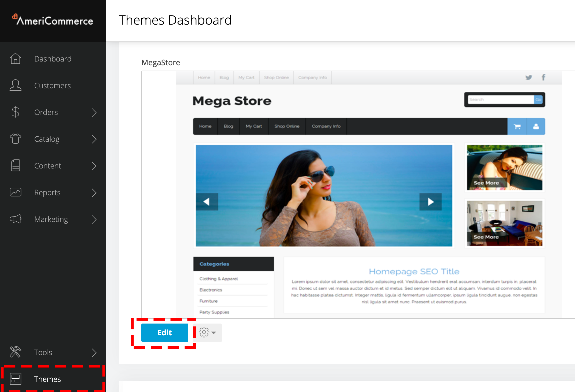Click the Clothing & Apparel category
The width and height of the screenshot is (575, 392).
coord(219,279)
